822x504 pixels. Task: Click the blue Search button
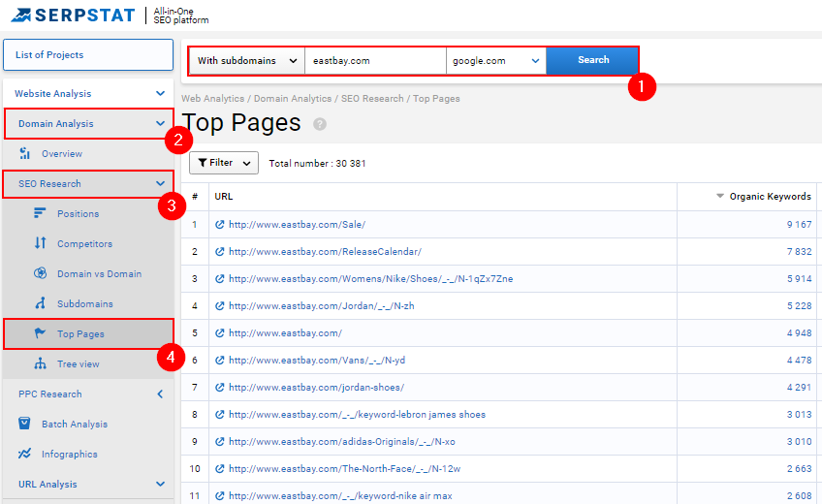pyautogui.click(x=593, y=61)
